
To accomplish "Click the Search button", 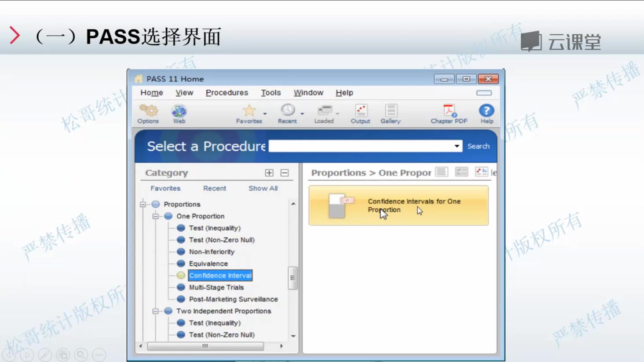I will click(x=479, y=146).
